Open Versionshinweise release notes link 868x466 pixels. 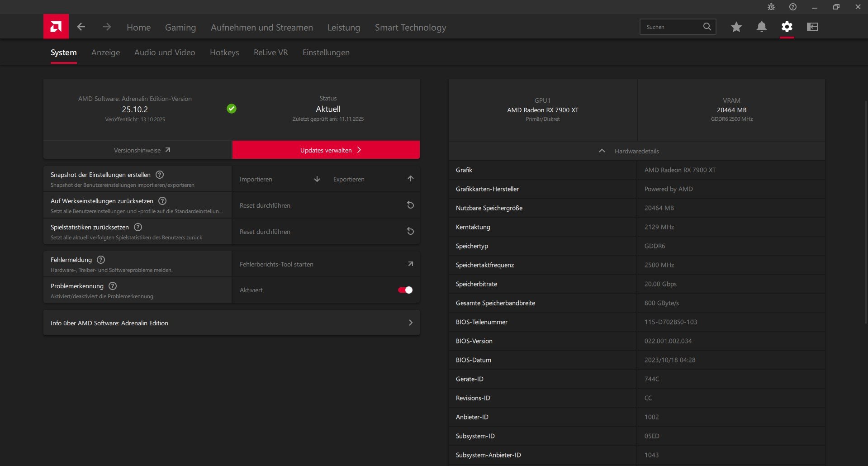click(x=138, y=150)
